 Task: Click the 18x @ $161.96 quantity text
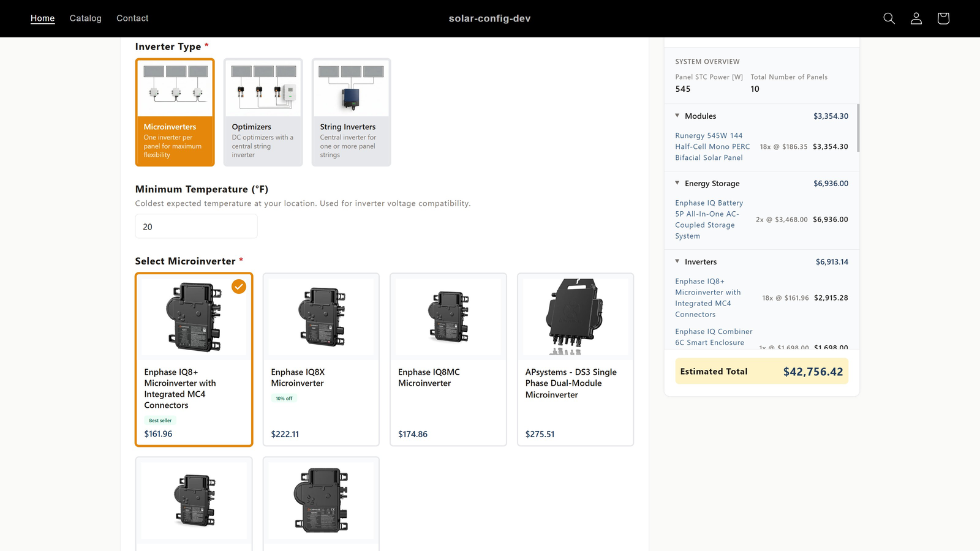785,298
